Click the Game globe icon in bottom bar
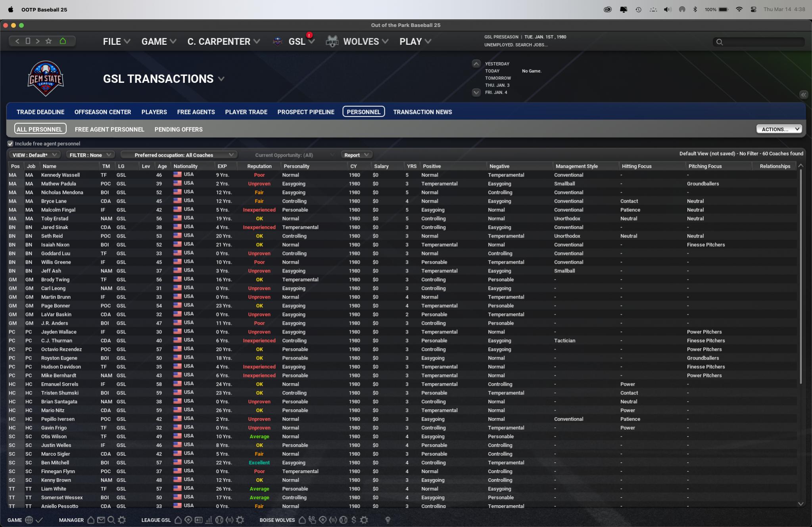 point(29,520)
